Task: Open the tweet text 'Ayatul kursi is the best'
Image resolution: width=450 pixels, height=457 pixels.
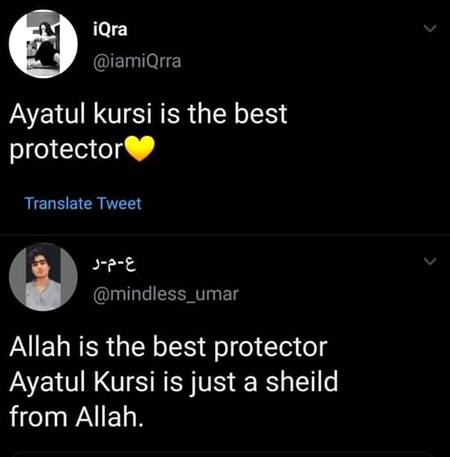Action: click(148, 114)
